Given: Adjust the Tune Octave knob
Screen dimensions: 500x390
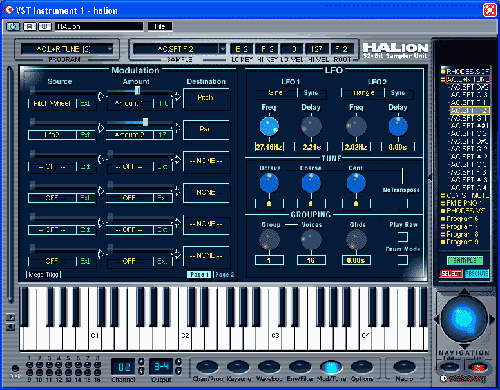Looking at the screenshot, I should coord(269,183).
